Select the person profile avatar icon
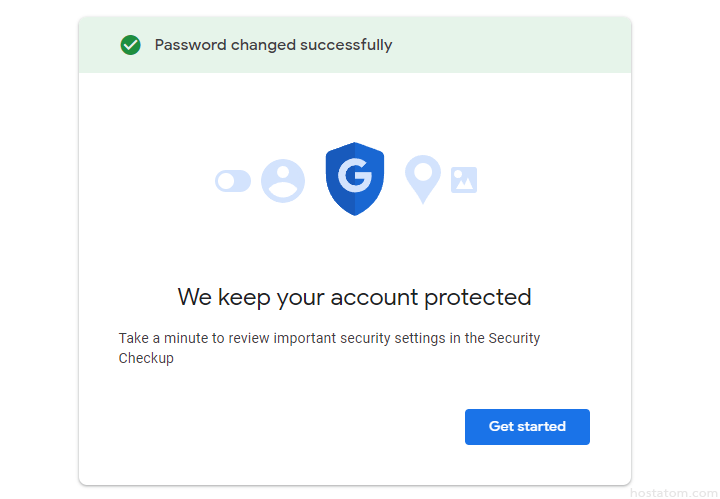 point(283,181)
